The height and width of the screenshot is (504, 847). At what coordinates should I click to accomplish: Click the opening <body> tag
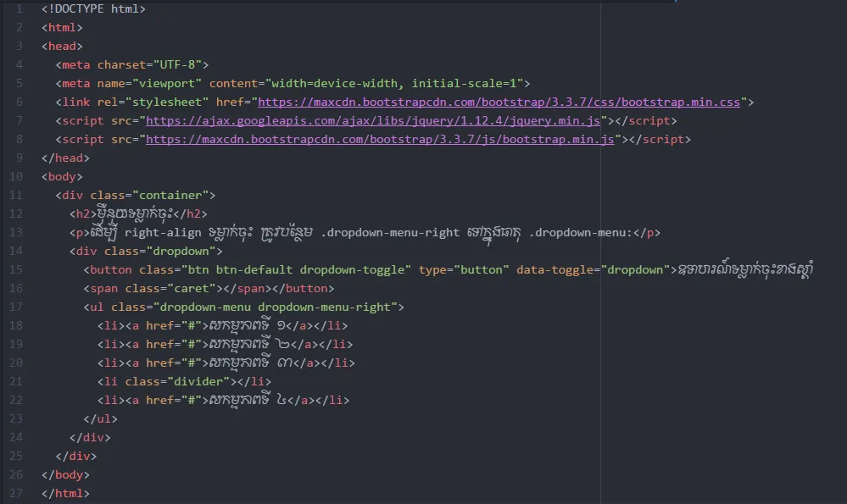(62, 176)
